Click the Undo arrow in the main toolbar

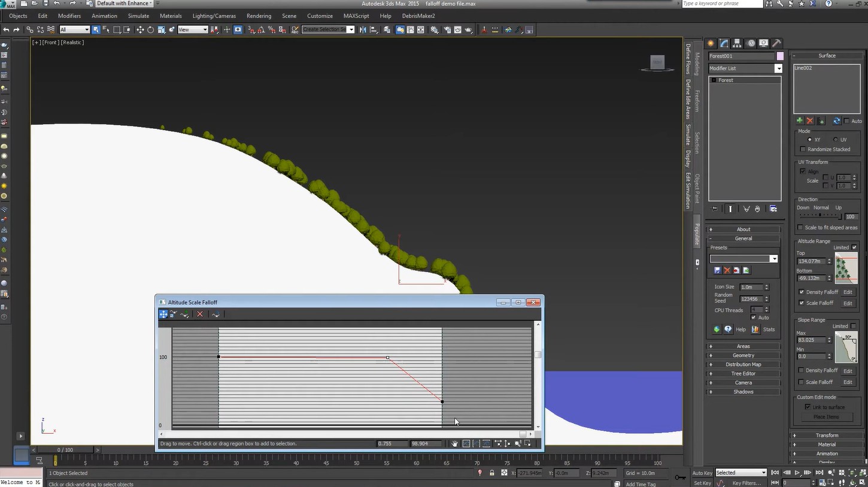tap(6, 29)
